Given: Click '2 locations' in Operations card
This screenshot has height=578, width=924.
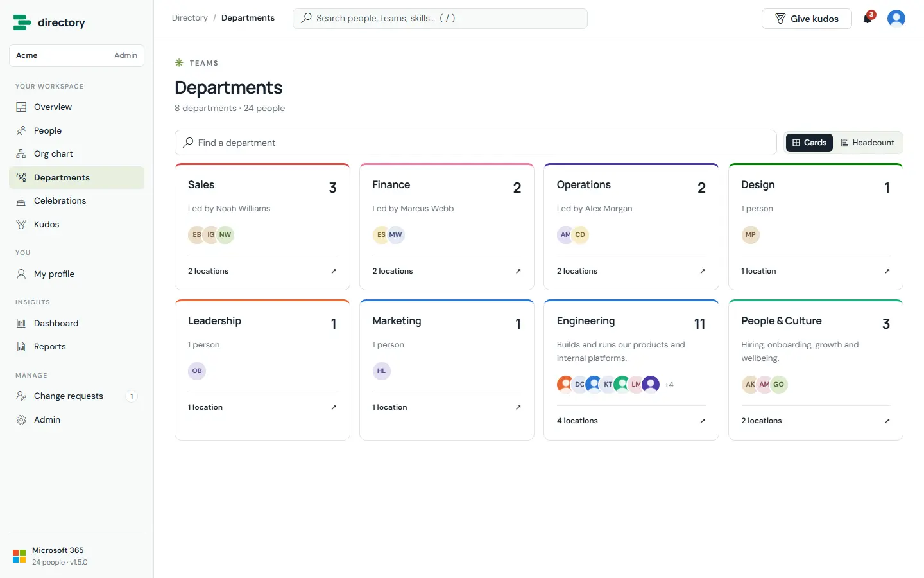Looking at the screenshot, I should [577, 271].
